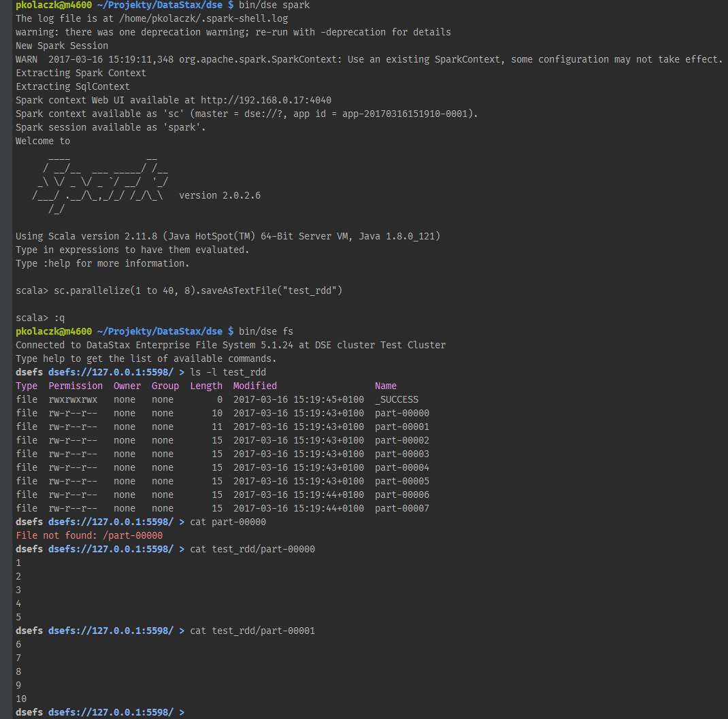
Task: Click 'New Spark Session' line
Action: pyautogui.click(x=62, y=46)
